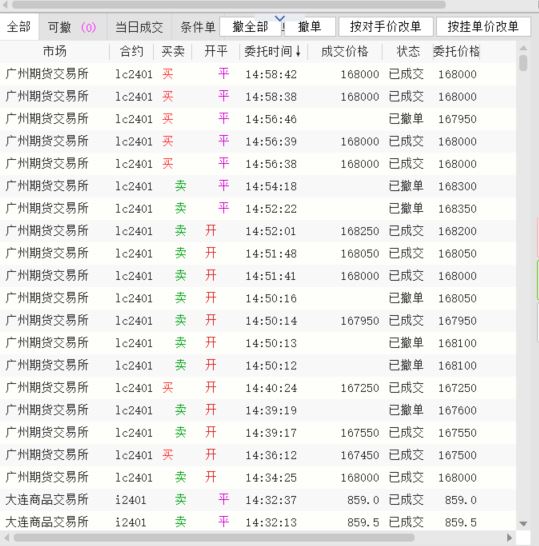The height and width of the screenshot is (546, 539).
Task: Select cancelled order at 14:56:46
Action: (258, 119)
